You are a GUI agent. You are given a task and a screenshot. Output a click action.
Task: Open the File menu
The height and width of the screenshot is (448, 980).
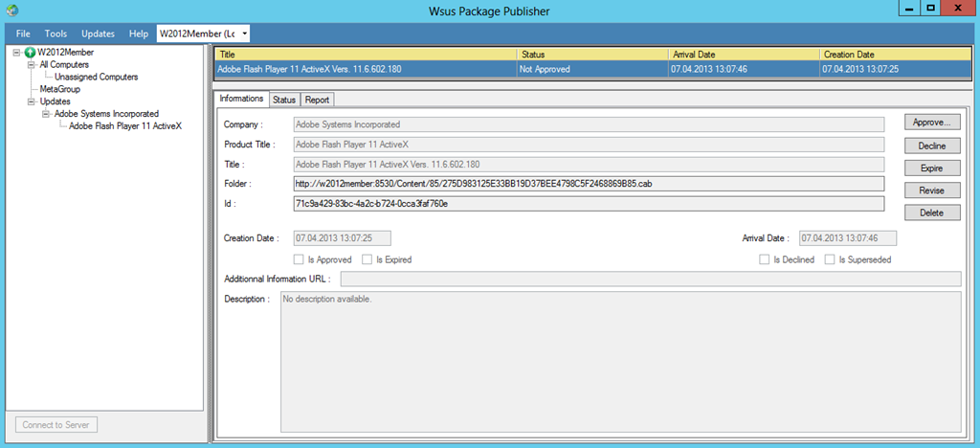[x=23, y=34]
